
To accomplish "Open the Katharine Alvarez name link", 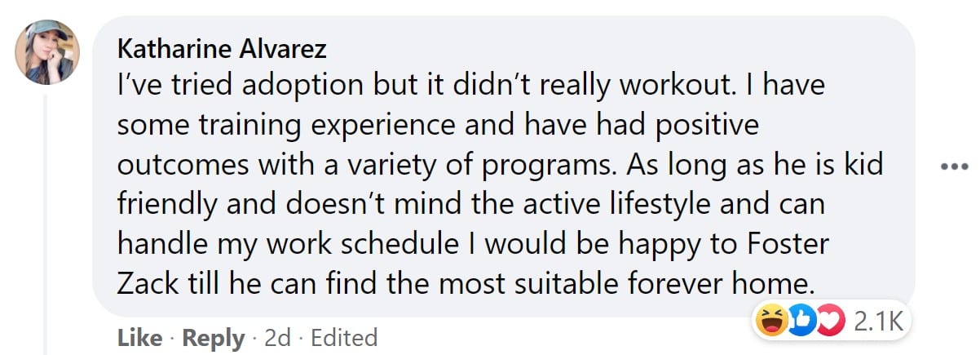I will pos(223,49).
